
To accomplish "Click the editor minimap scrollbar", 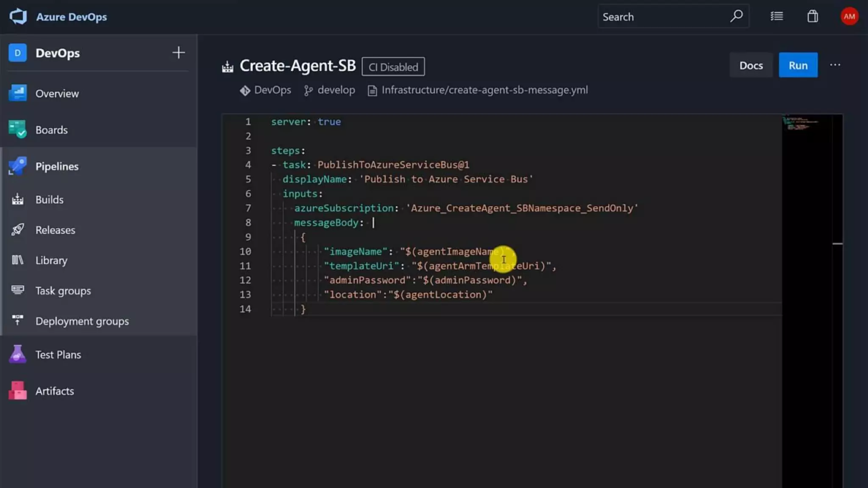I will click(x=837, y=244).
